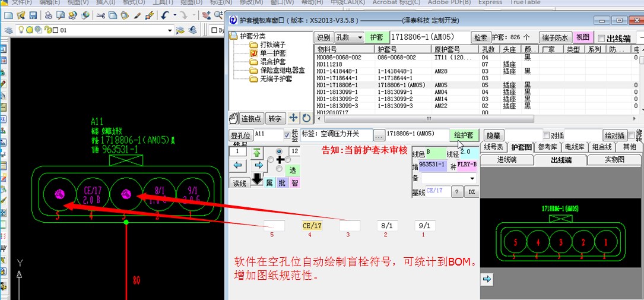Expand the layer 01 dropdown list

point(169,30)
